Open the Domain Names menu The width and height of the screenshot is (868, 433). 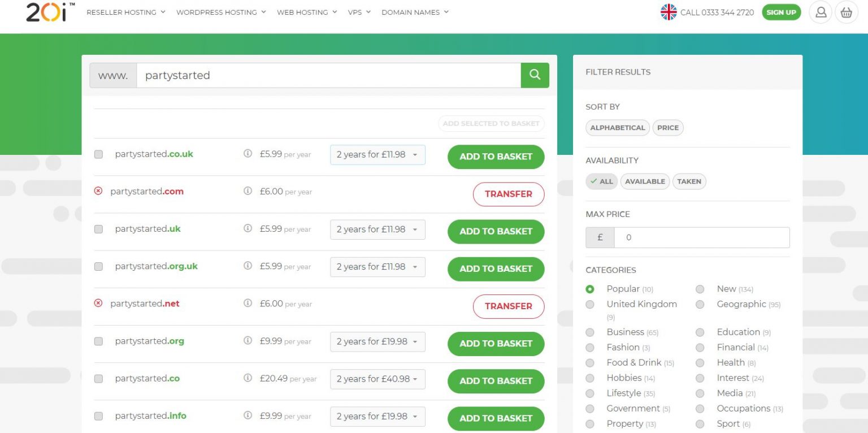415,12
